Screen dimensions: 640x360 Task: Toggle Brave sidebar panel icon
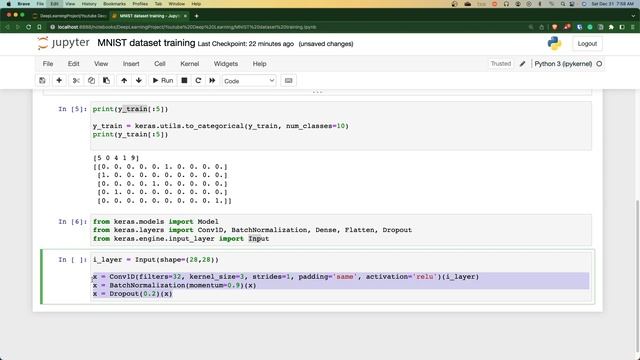[x=622, y=27]
